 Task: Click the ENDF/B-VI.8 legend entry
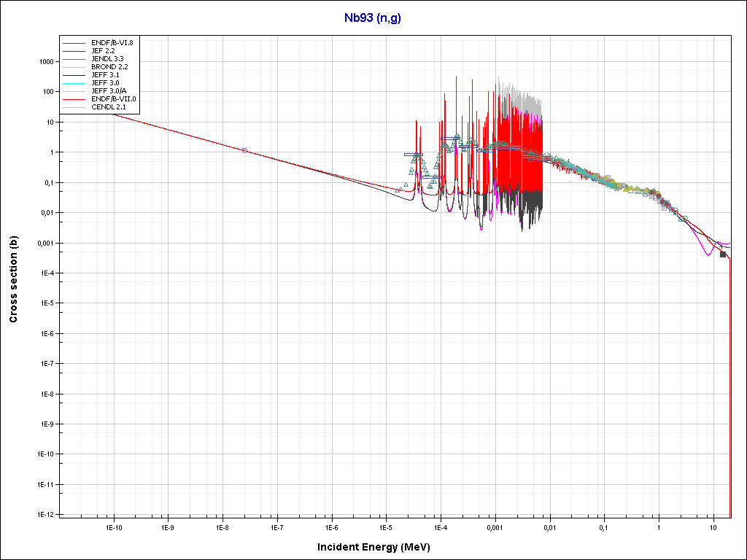point(112,42)
